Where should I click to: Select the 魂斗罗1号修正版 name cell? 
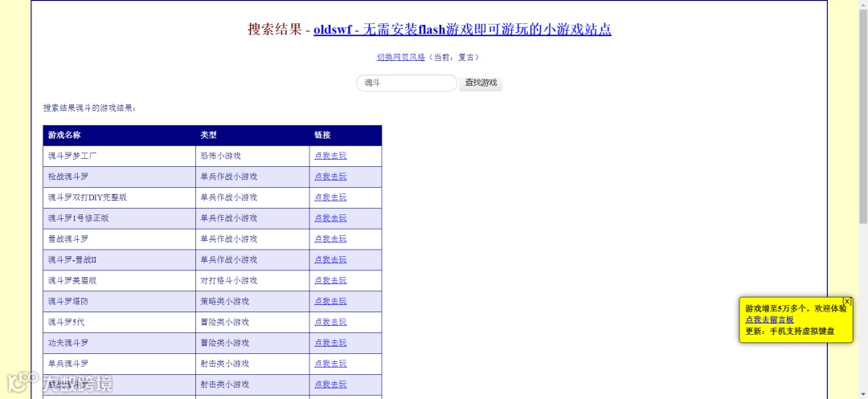tap(119, 218)
